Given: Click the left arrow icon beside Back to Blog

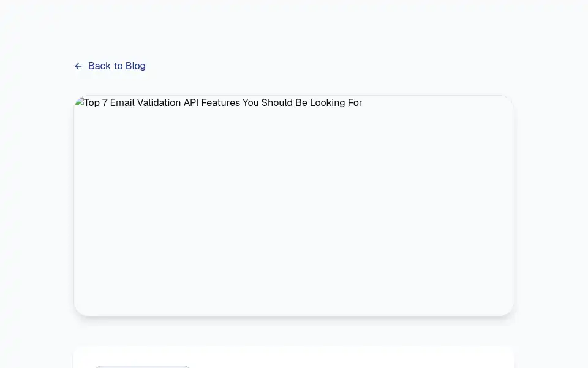Looking at the screenshot, I should [x=78, y=66].
